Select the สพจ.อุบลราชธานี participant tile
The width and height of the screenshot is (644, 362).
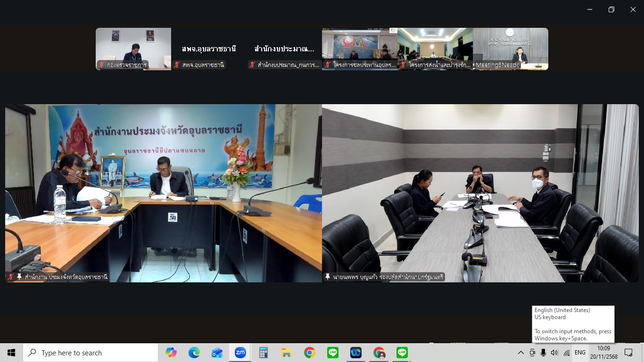(209, 49)
